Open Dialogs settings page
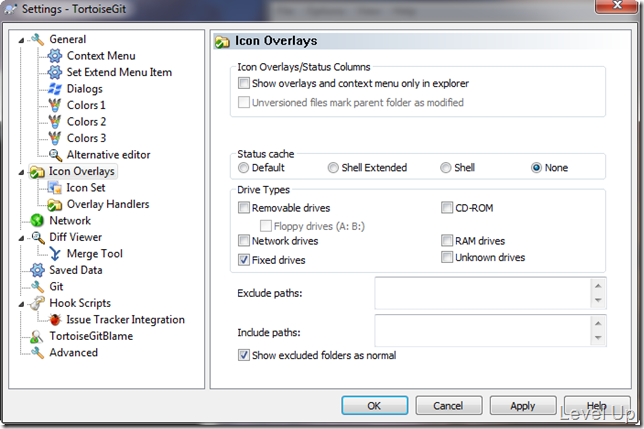644x429 pixels. click(x=85, y=89)
